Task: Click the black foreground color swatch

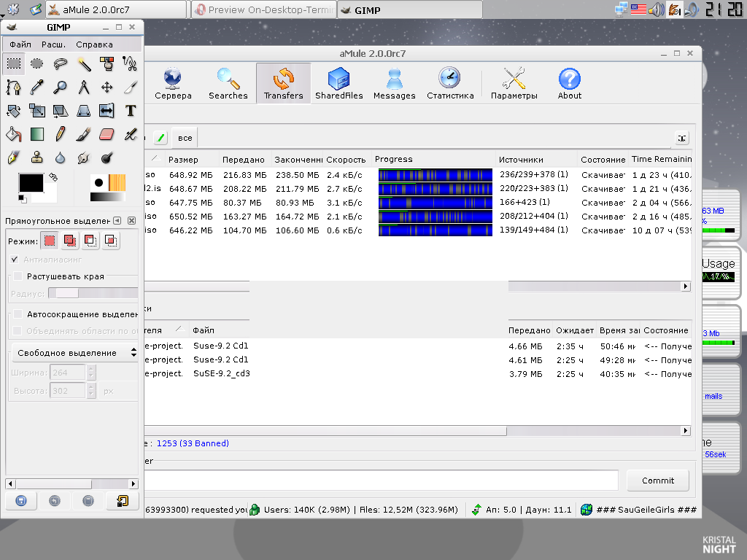Action: click(31, 183)
